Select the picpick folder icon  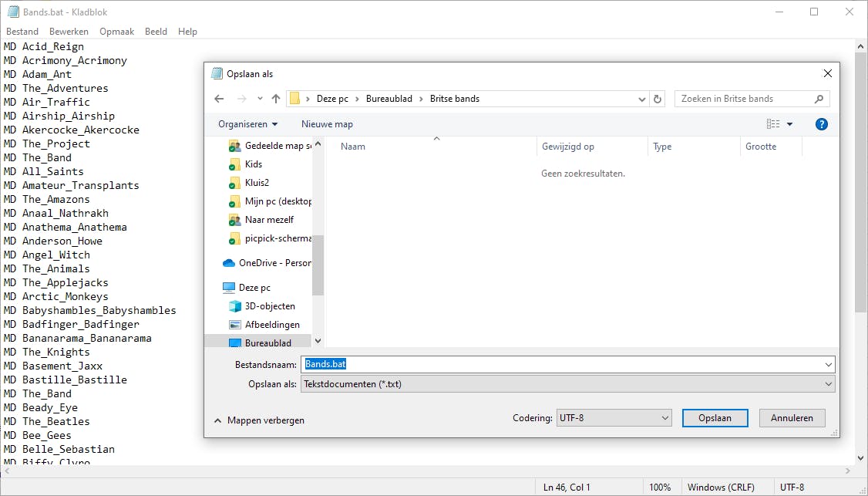coord(234,238)
